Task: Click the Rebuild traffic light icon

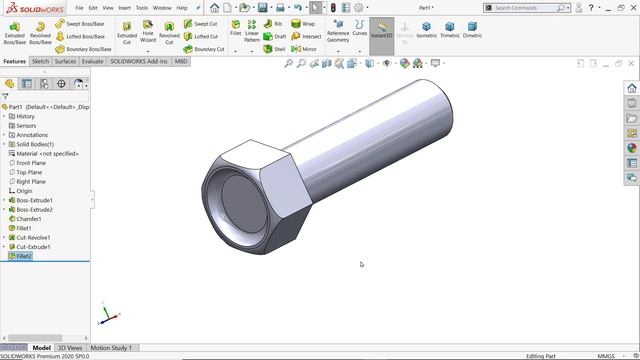Action: pyautogui.click(x=333, y=7)
